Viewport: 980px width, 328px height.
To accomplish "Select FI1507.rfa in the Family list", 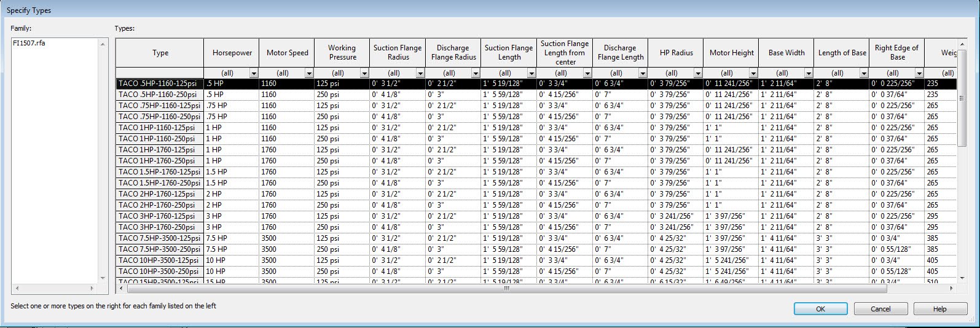I will click(29, 43).
